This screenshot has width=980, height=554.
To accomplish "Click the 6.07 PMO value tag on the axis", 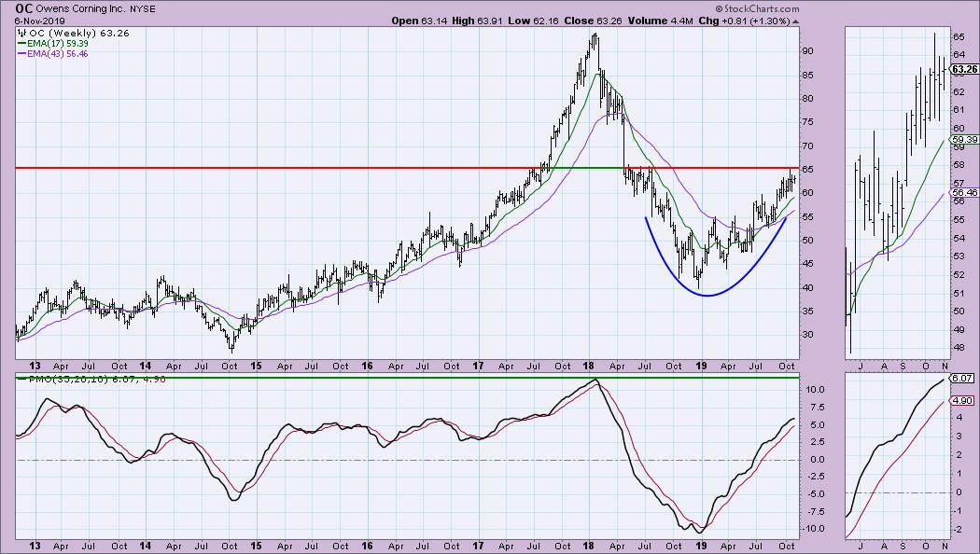I will click(x=961, y=379).
